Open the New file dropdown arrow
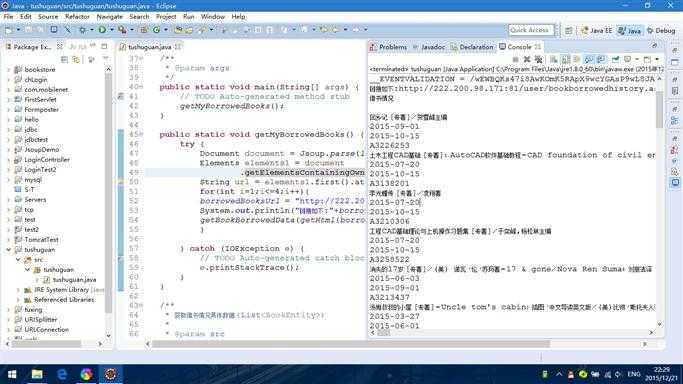Viewport: 683px width, 384px height. tap(18, 30)
